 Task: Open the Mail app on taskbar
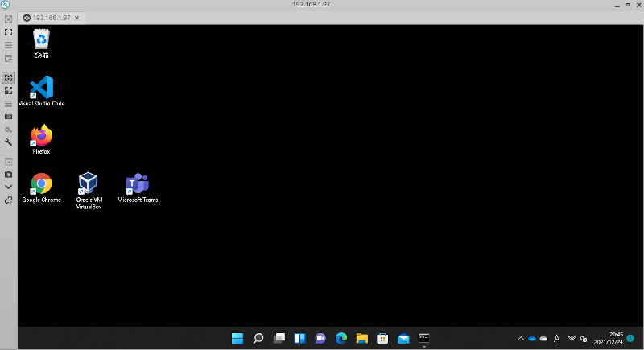(403, 338)
